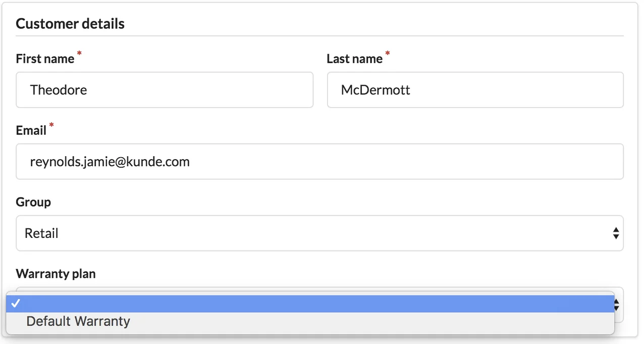Click into the Last name field with McDermott
The height and width of the screenshot is (344, 644).
coord(474,90)
